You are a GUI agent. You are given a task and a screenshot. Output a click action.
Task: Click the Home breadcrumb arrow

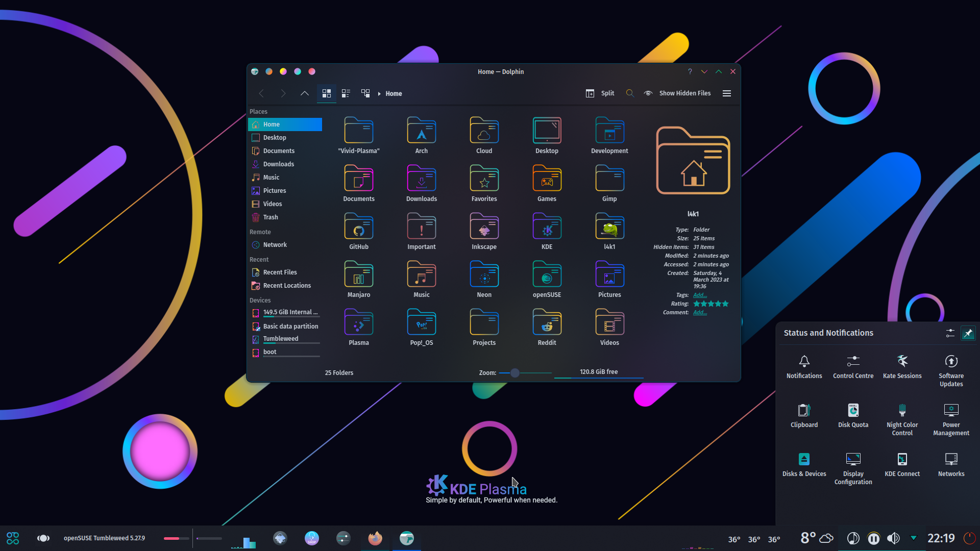pyautogui.click(x=379, y=94)
